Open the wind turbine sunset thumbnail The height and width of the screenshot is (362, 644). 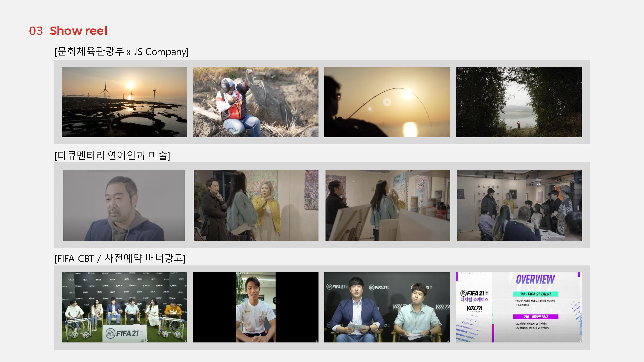(124, 102)
